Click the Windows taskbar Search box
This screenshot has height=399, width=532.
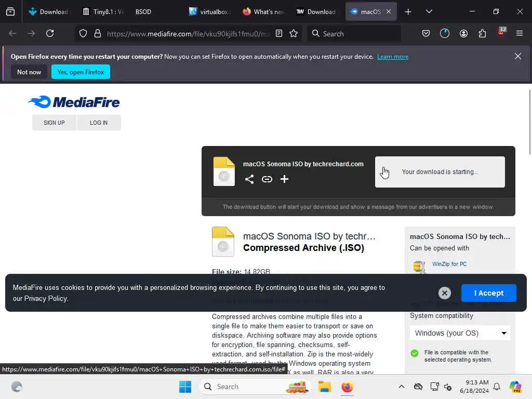coord(256,387)
